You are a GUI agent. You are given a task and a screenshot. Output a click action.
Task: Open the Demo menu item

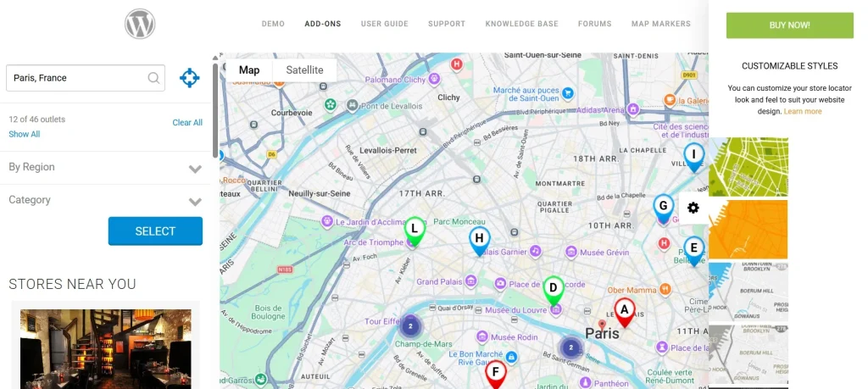pyautogui.click(x=273, y=24)
